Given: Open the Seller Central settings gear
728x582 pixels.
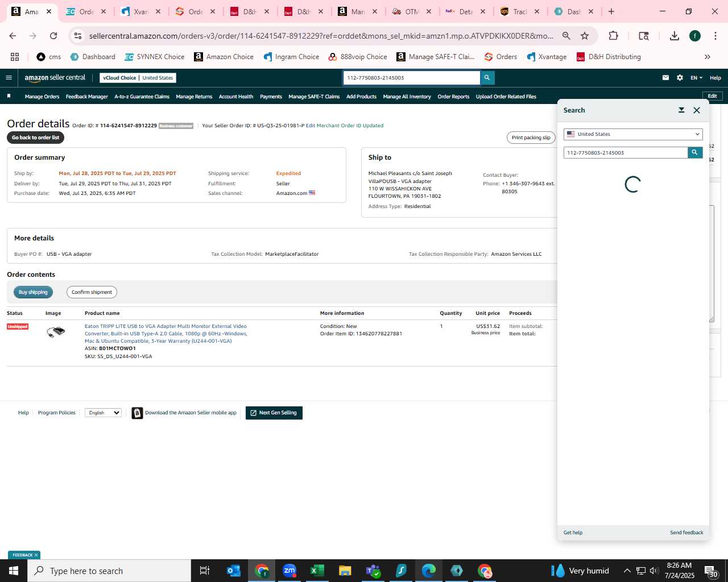Looking at the screenshot, I should tap(680, 78).
